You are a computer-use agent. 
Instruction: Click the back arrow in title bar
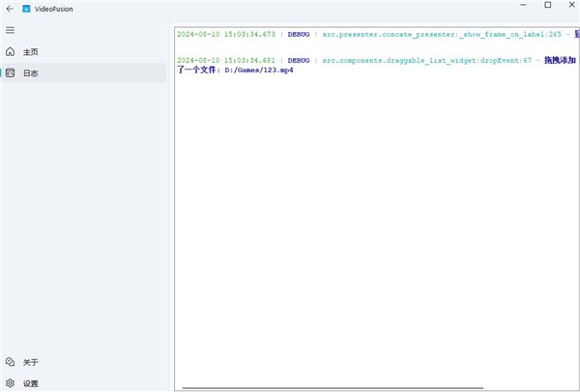click(x=9, y=8)
